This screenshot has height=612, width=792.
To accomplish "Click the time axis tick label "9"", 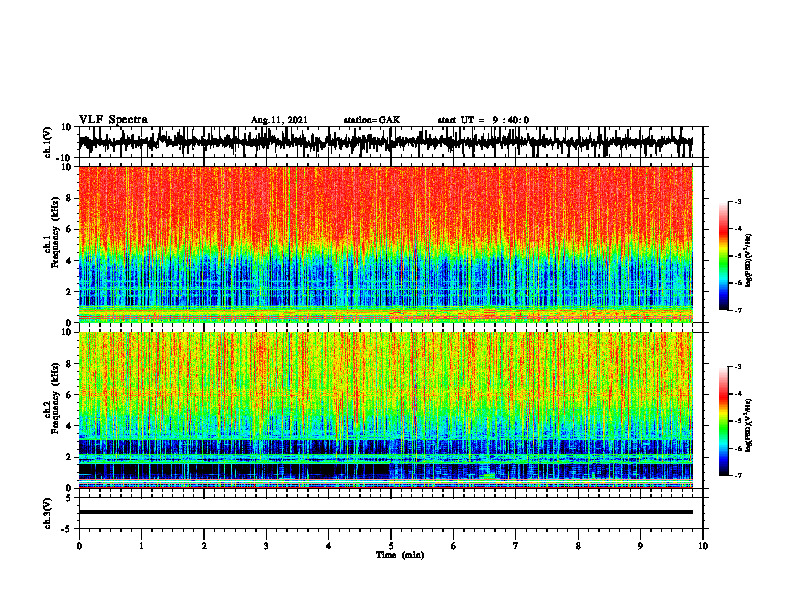I will (x=640, y=546).
